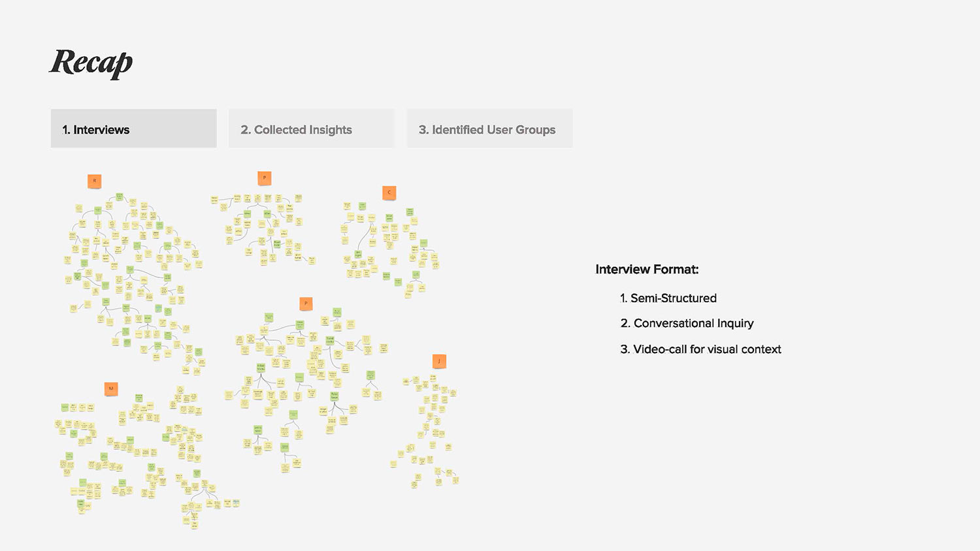Click the sticky-note cluster under the M note
The width and height of the screenshot is (980, 551).
[x=148, y=457]
